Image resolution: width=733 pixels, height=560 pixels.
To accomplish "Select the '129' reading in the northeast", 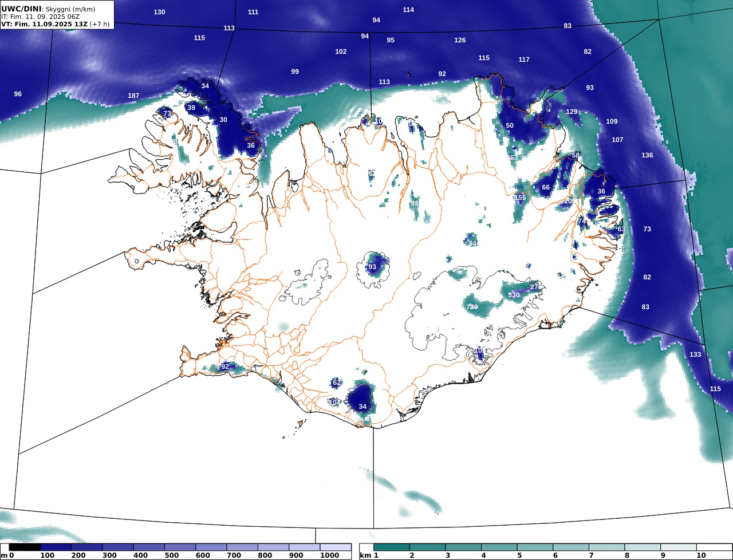I will [572, 112].
